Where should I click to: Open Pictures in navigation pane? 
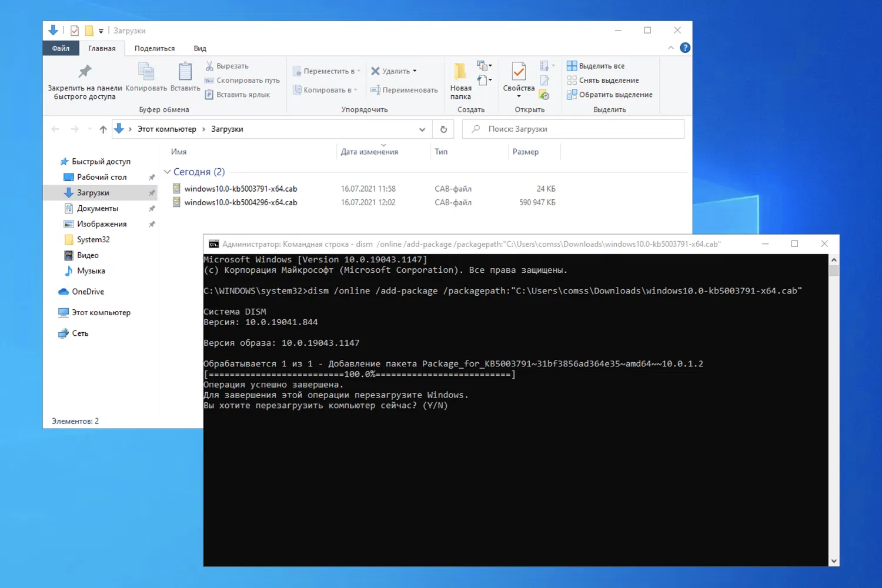102,224
